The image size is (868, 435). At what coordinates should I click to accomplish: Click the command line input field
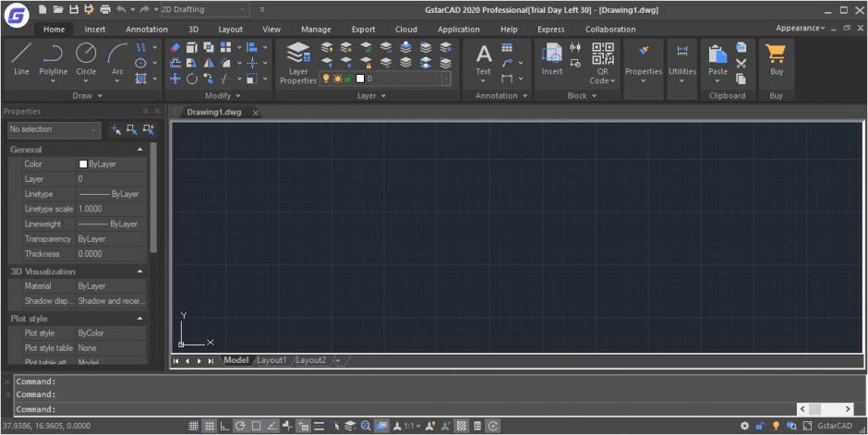click(x=405, y=409)
